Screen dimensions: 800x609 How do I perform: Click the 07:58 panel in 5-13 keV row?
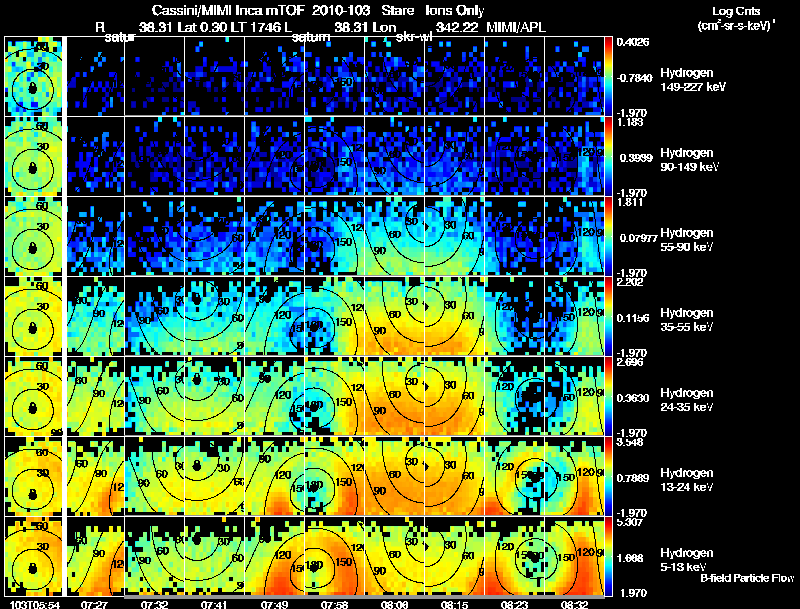point(334,556)
